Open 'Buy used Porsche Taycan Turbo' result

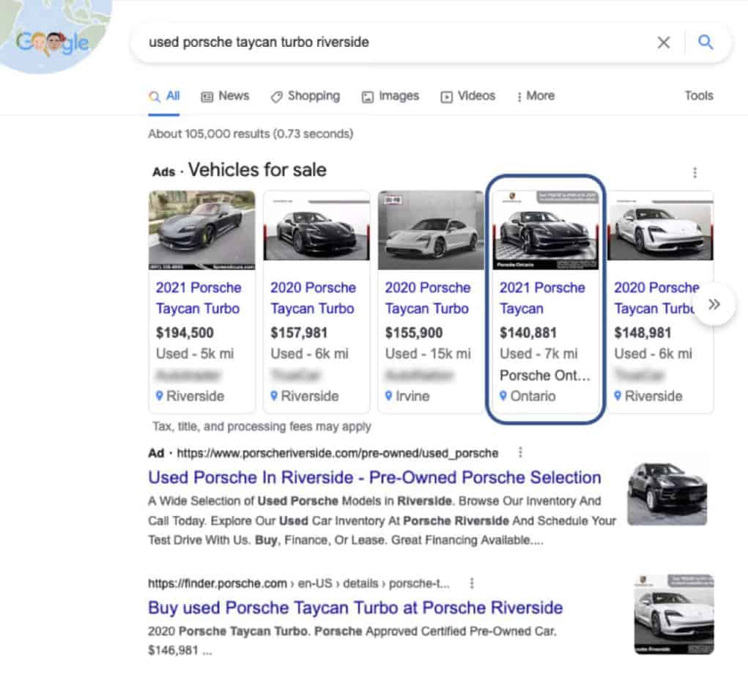(x=355, y=608)
